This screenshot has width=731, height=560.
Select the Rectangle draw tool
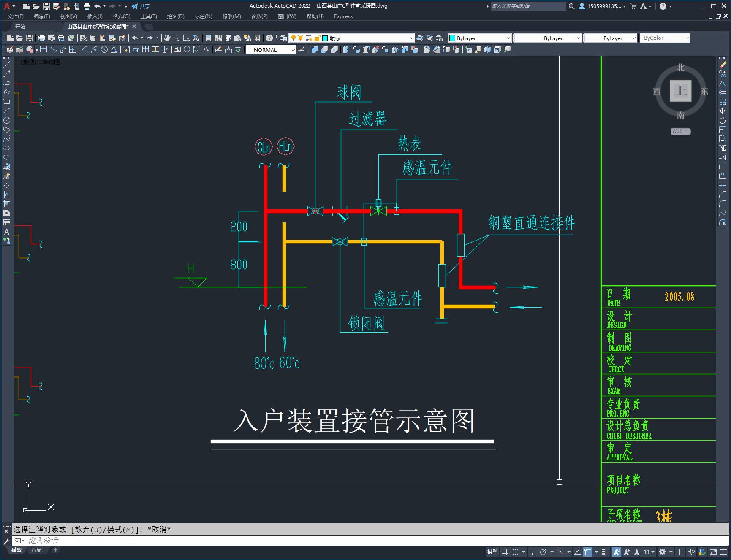coord(7,102)
